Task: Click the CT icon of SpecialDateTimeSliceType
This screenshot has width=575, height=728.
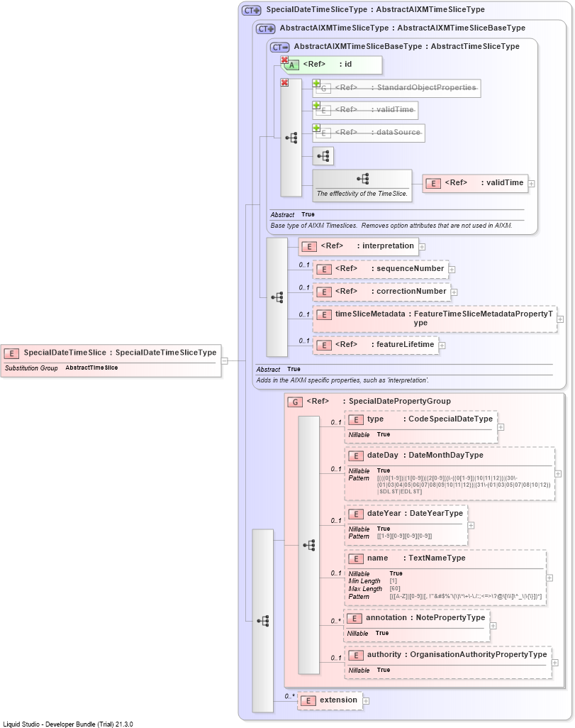Action: coord(252,10)
